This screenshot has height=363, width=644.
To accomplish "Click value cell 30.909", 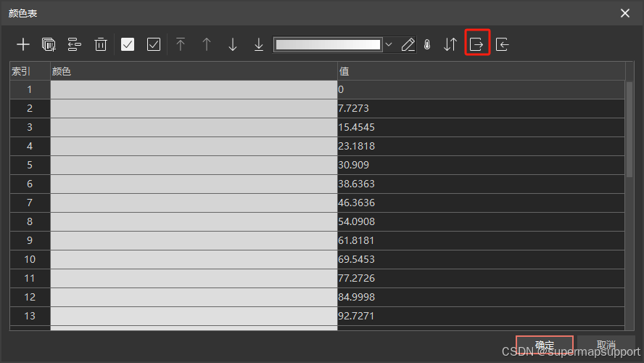I will tap(481, 166).
